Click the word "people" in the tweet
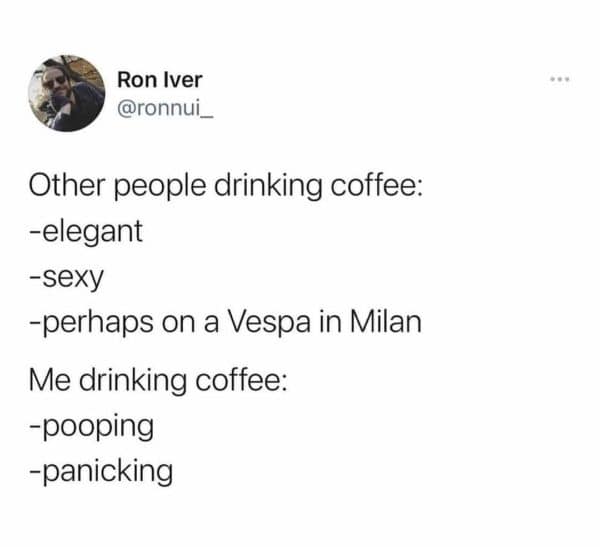The image size is (600, 547). click(x=160, y=188)
